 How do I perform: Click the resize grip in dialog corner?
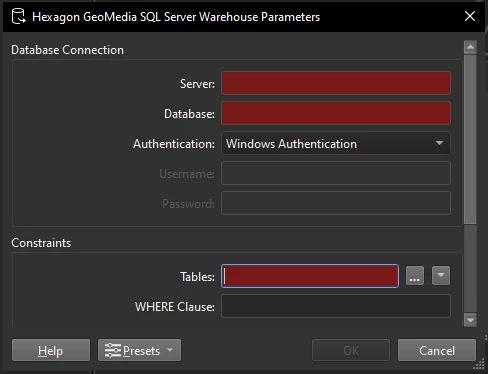pyautogui.click(x=479, y=364)
